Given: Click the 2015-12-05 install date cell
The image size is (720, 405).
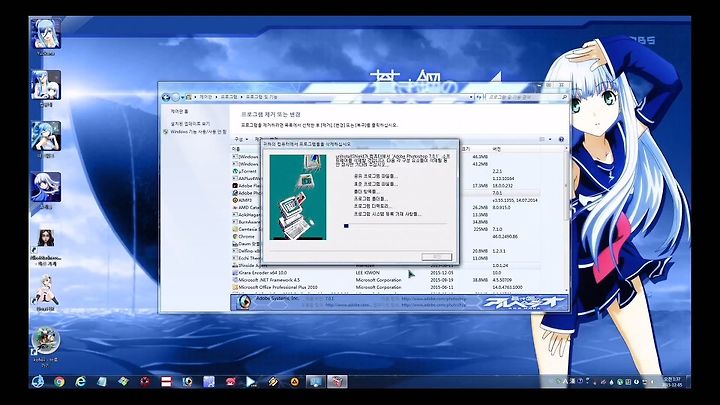Looking at the screenshot, I should [442, 273].
